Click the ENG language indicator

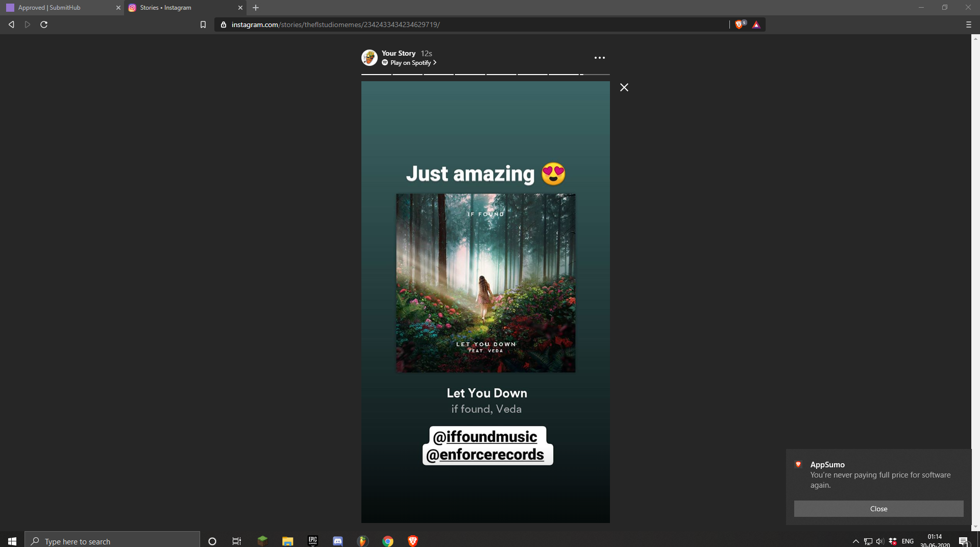click(x=908, y=541)
